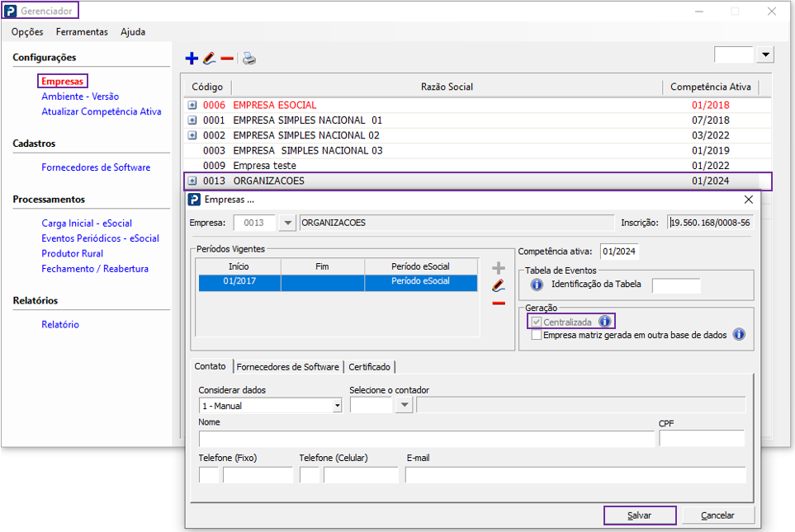Click the Telefone (Fixo) number field
This screenshot has width=795, height=532.
258,475
